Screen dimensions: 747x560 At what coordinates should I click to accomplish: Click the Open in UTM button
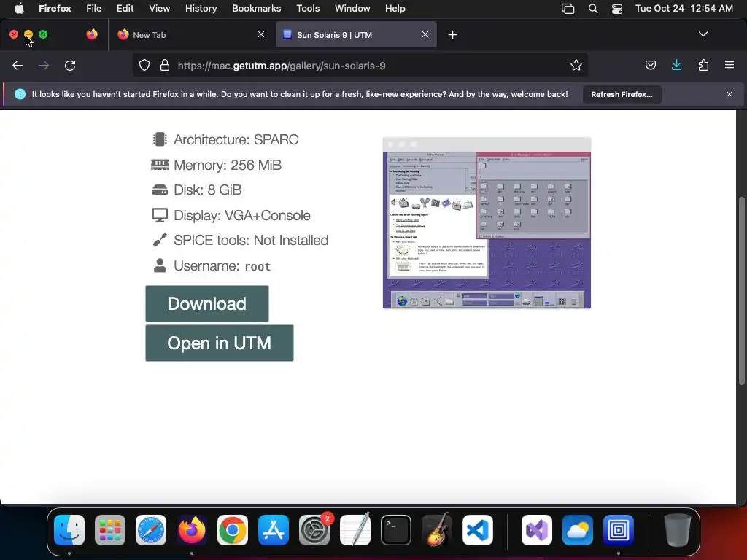coord(219,343)
